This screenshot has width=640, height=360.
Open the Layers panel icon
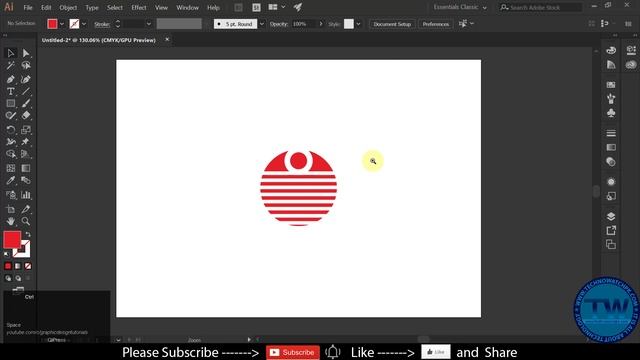point(611,216)
